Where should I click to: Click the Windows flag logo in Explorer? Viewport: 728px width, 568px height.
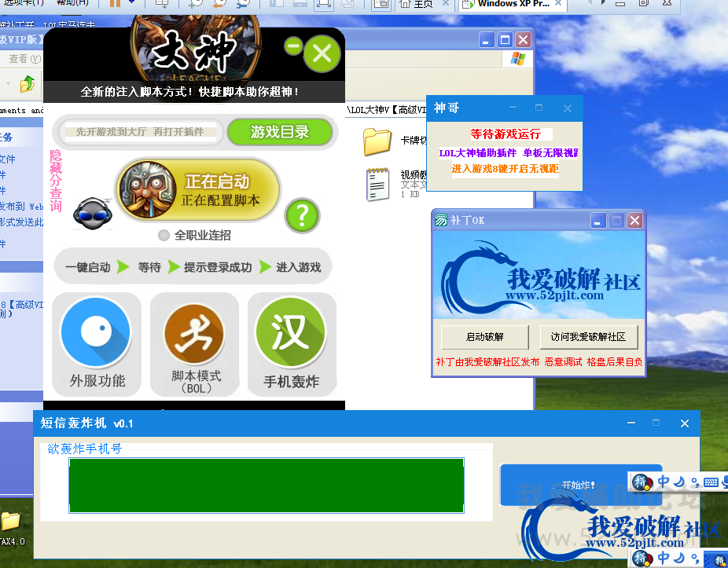pos(517,59)
